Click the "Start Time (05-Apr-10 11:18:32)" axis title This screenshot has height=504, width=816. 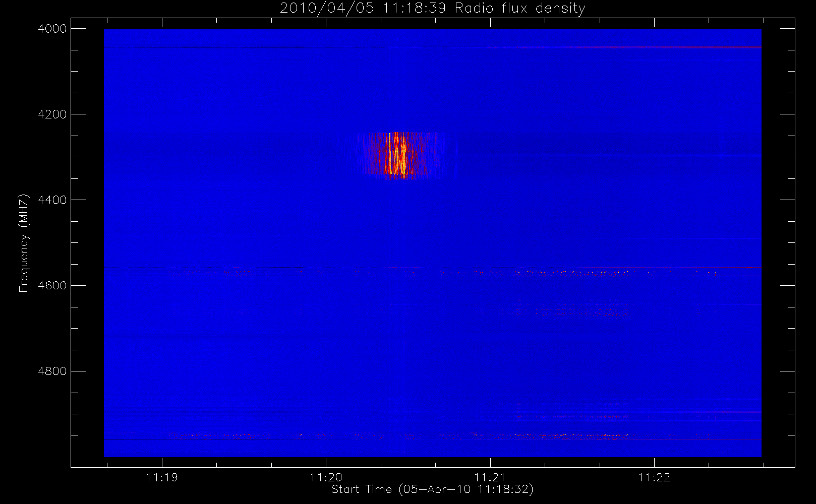[x=432, y=489]
